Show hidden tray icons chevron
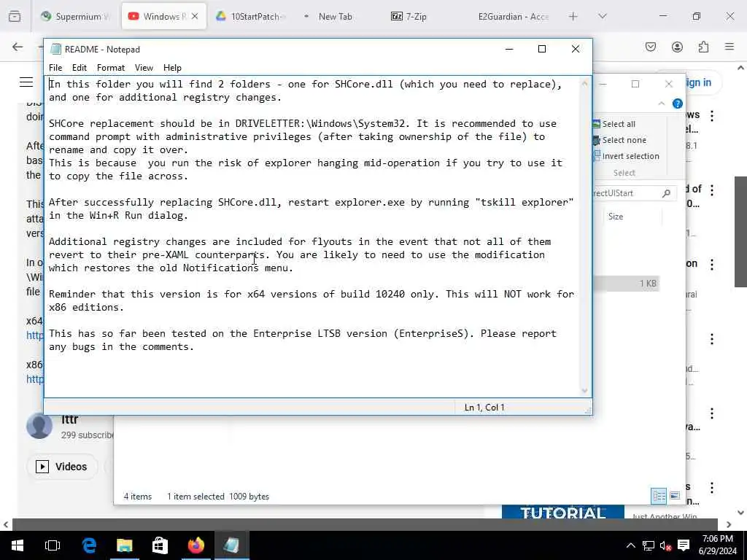 click(630, 545)
